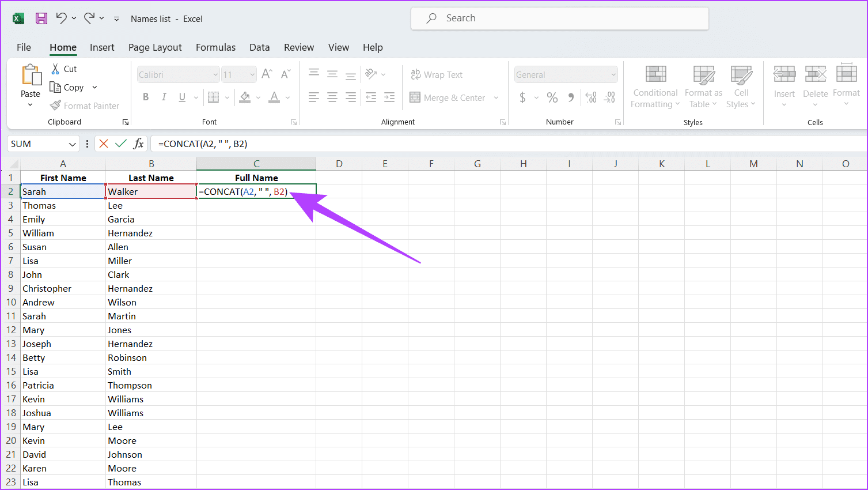This screenshot has width=868, height=490.
Task: Apply the Fill Color bucket
Action: (x=245, y=97)
